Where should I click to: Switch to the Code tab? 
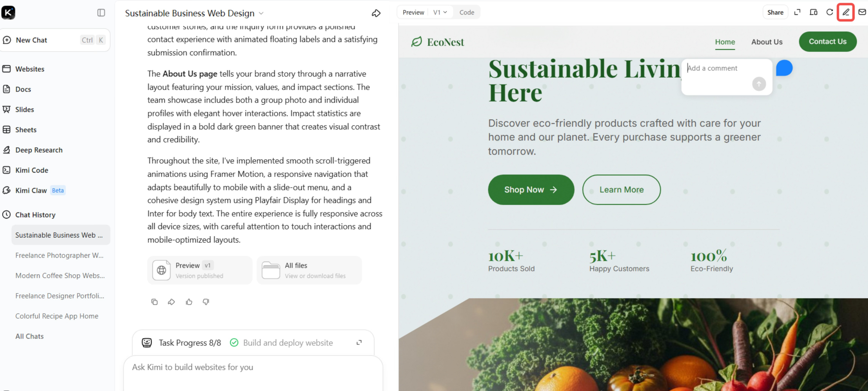(x=466, y=12)
